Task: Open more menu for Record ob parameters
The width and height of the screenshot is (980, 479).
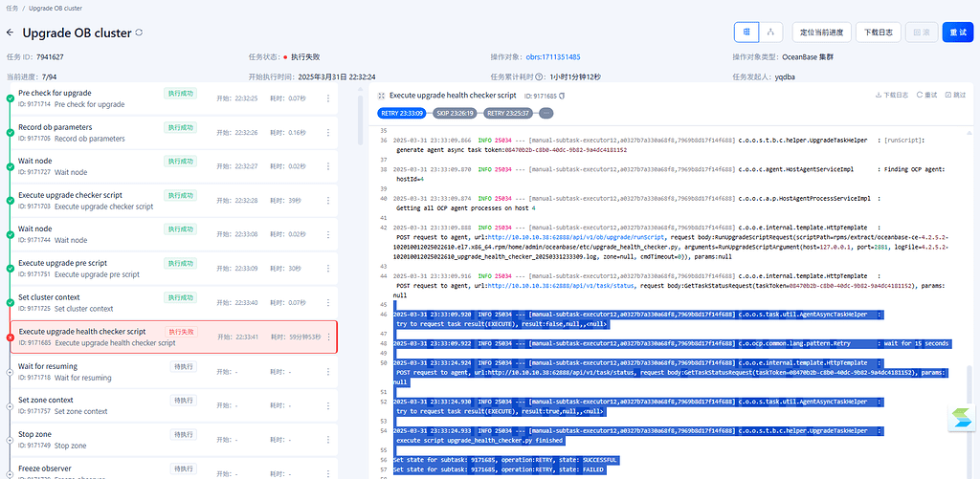Action: pos(328,132)
